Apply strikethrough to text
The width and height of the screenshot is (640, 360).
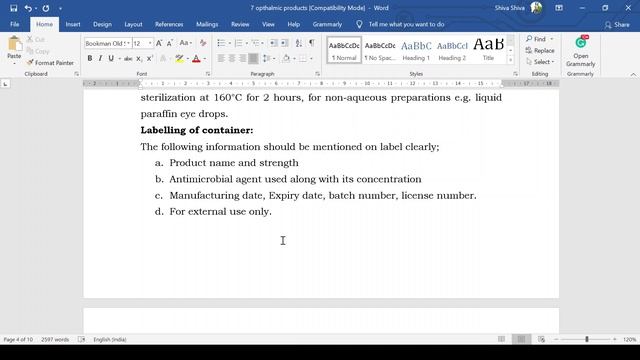tap(128, 59)
